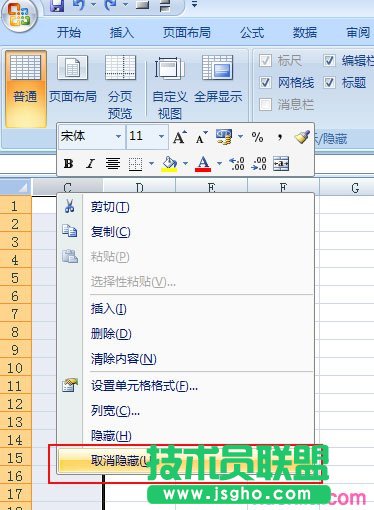Open Page Break Preview (分页预览)
The width and height of the screenshot is (374, 510).
coord(120,87)
